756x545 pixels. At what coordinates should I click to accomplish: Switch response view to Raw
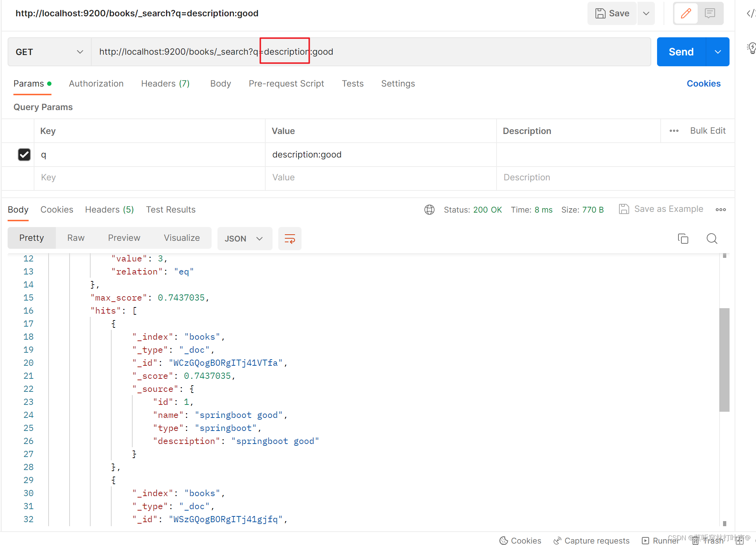(76, 238)
